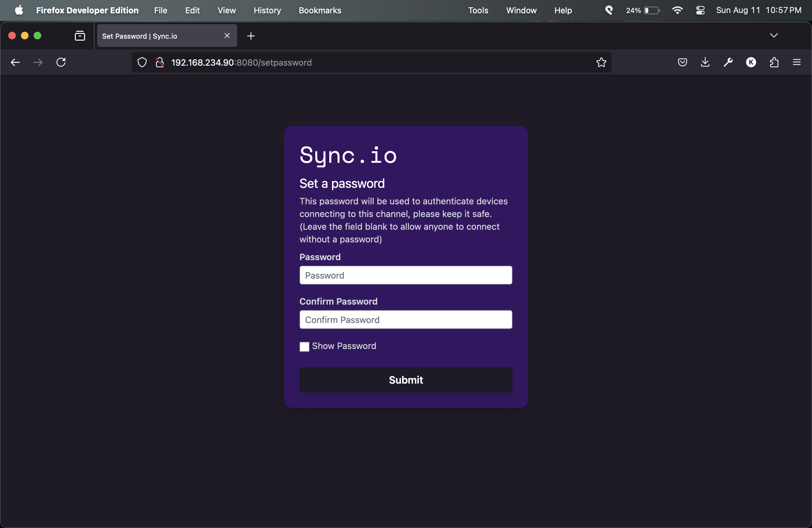The height and width of the screenshot is (528, 812).
Task: Open the Tools menu
Action: pos(478,10)
